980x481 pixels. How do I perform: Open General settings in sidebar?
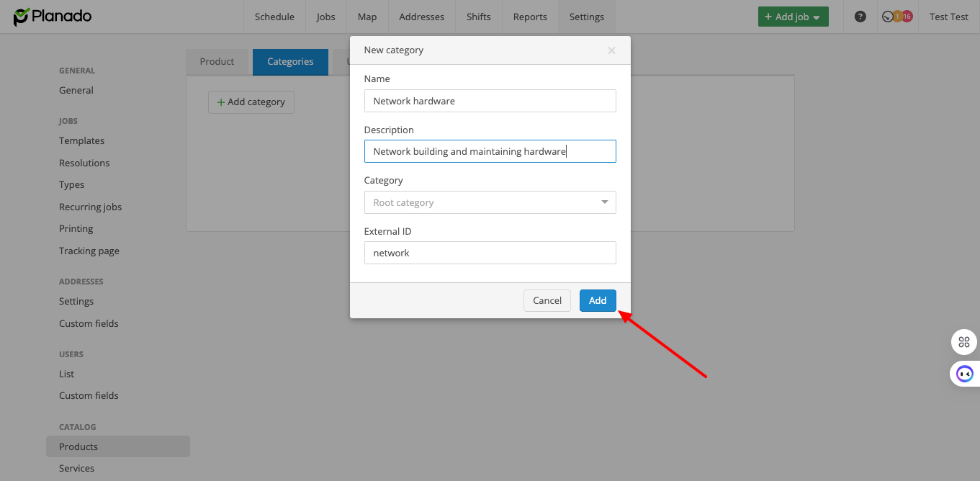[76, 91]
